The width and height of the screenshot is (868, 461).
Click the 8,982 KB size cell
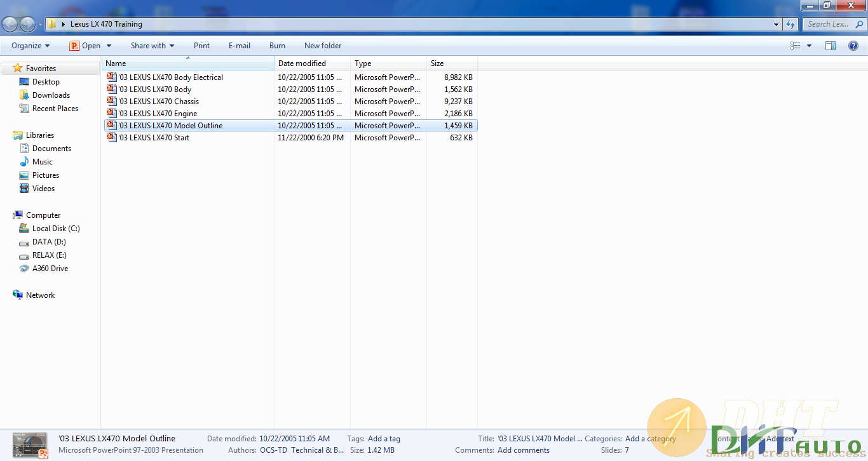coord(458,77)
